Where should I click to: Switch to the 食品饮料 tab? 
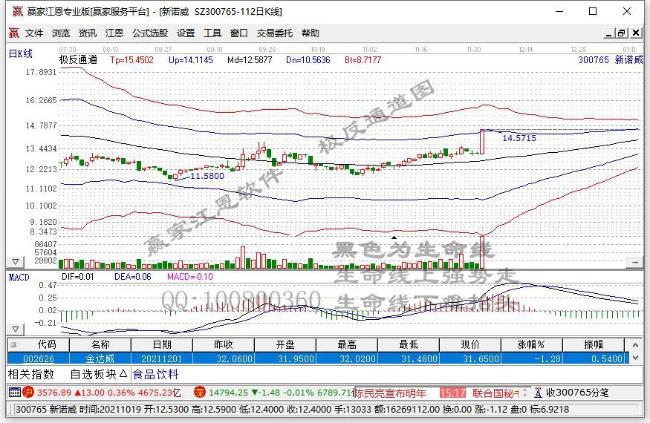tap(156, 374)
